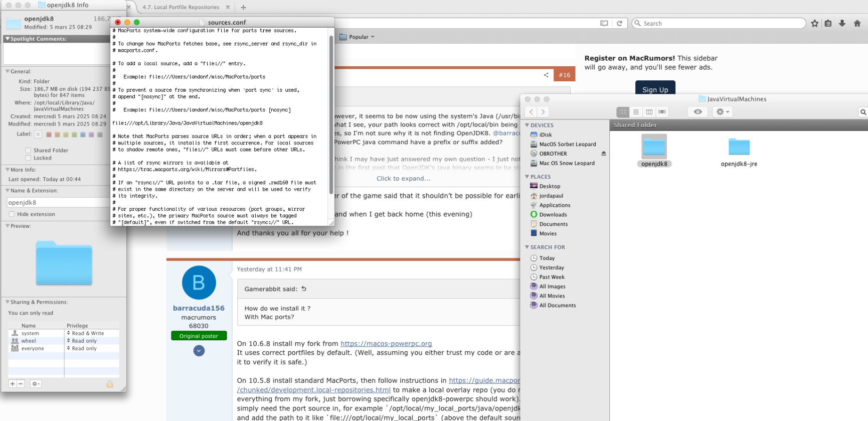868x421 pixels.
Task: Change system privilege Read & Write popup
Action: pos(85,333)
